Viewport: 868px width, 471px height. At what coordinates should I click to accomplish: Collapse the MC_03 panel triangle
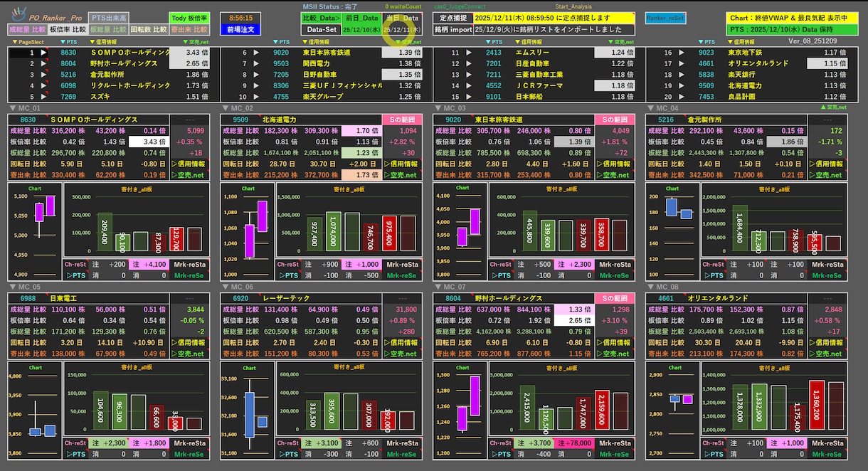(x=438, y=108)
